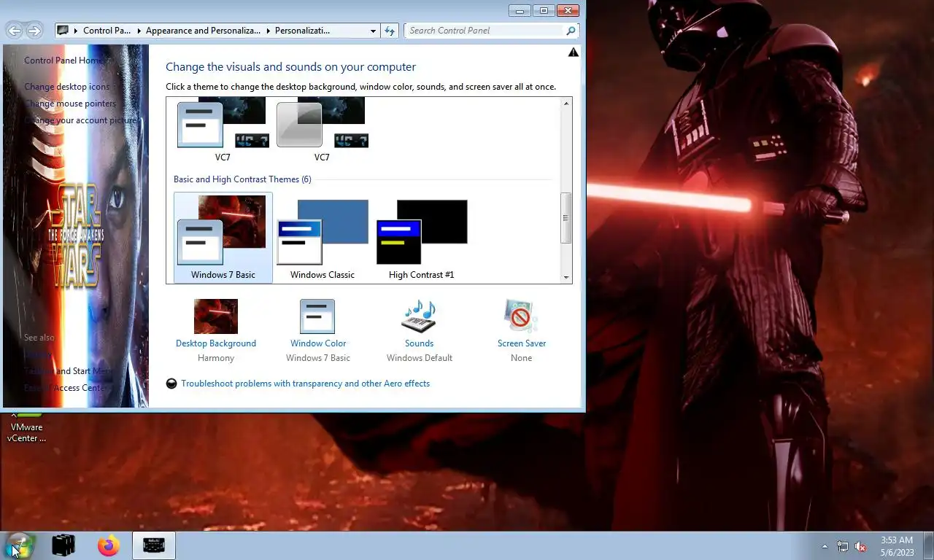The image size is (934, 560).
Task: Open the VMware vCenter desktop shortcut
Action: [26, 427]
